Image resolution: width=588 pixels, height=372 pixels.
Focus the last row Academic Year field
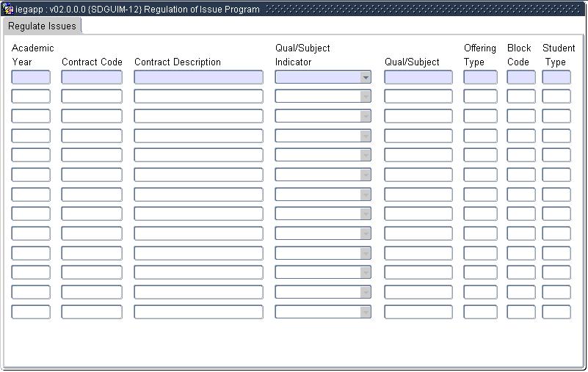(31, 312)
